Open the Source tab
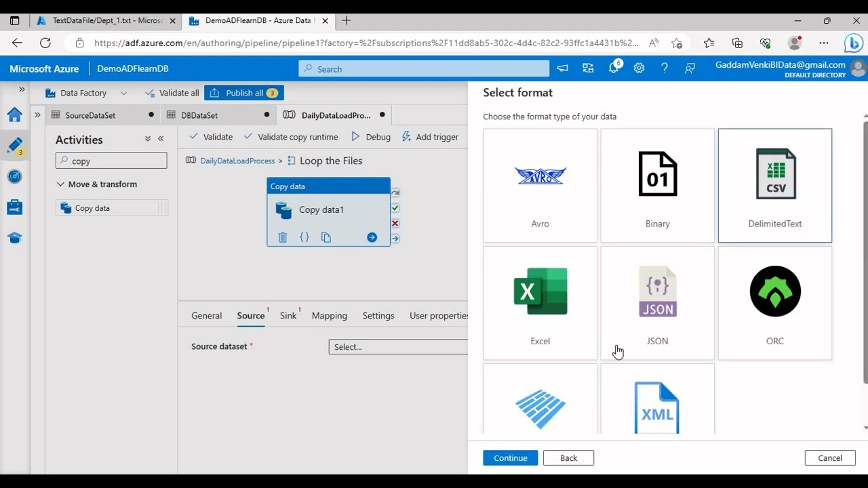The image size is (868, 488). (251, 316)
